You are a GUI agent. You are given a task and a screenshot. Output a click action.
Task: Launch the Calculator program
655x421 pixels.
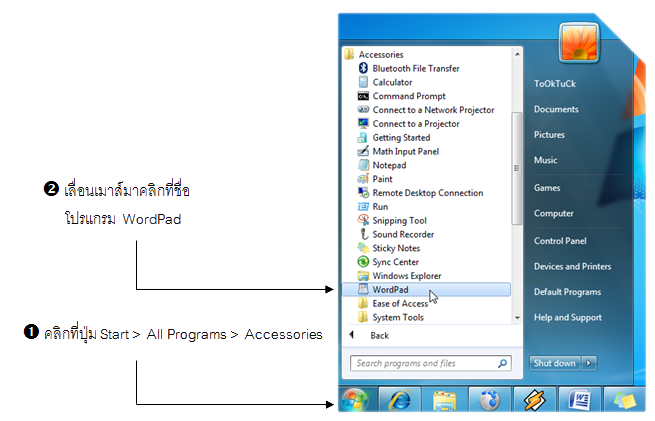tap(392, 82)
